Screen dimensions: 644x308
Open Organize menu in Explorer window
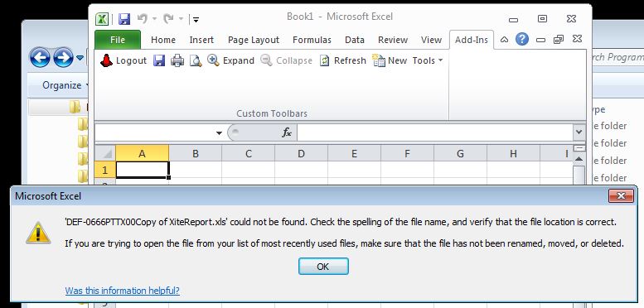tap(65, 85)
